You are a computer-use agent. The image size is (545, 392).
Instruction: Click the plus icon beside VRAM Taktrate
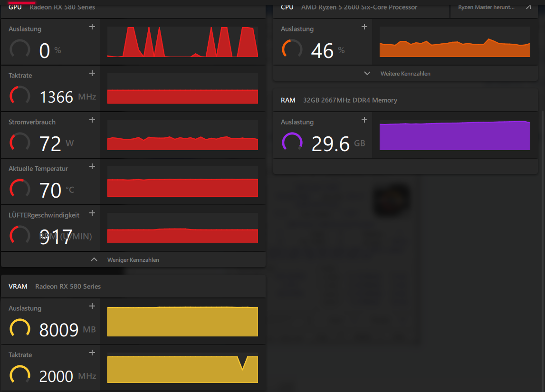pos(92,353)
